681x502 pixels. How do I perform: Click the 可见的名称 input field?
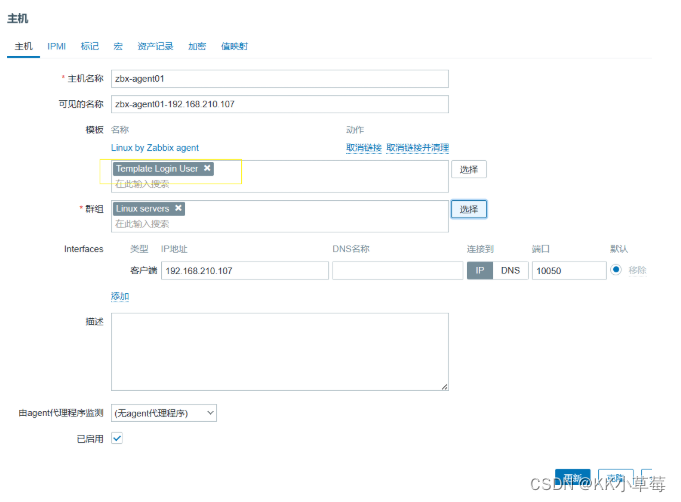pos(280,104)
